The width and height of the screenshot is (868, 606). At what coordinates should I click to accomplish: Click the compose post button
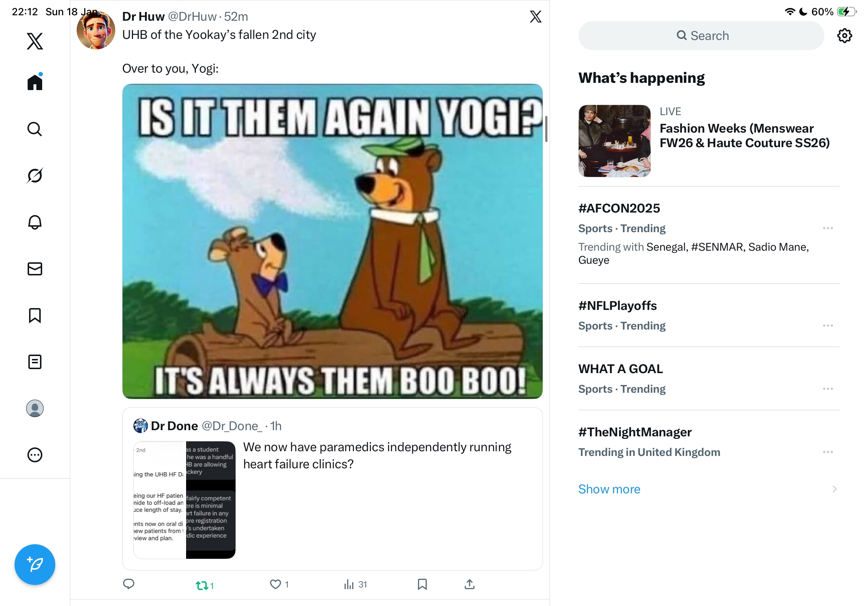coord(35,564)
